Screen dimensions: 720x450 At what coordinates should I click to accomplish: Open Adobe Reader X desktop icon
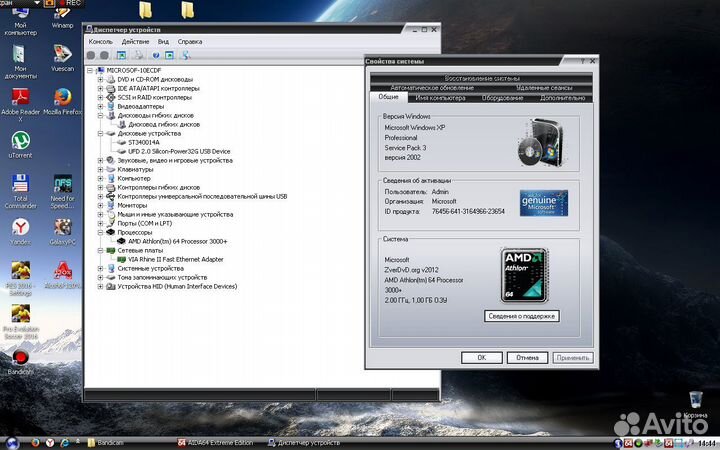tap(20, 104)
